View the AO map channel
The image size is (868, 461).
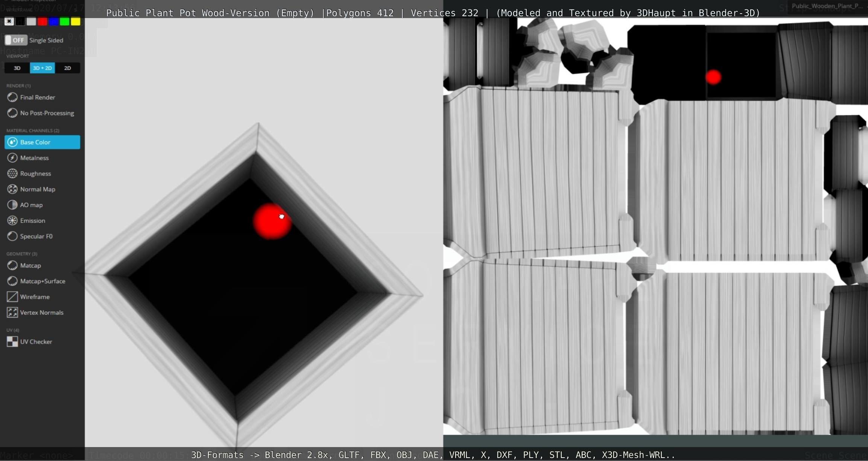31,205
